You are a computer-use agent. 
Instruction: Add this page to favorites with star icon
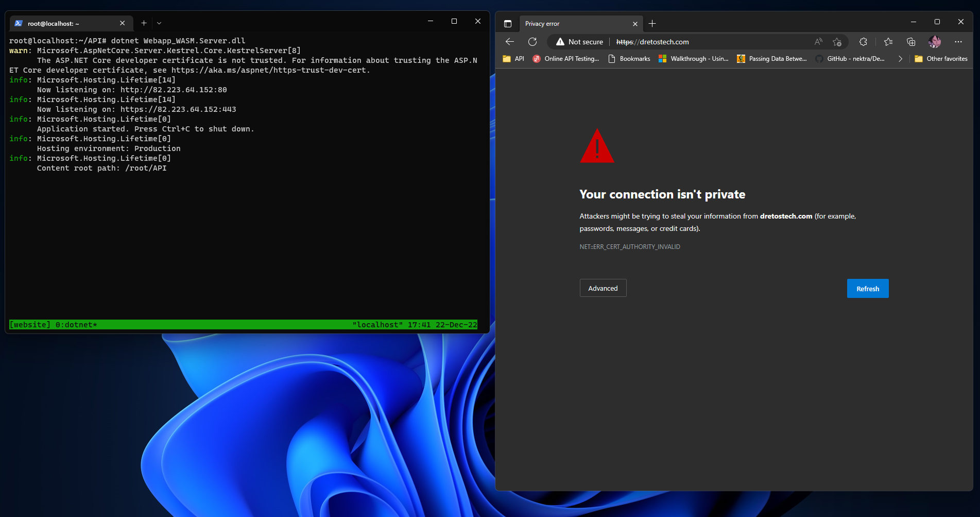click(837, 42)
